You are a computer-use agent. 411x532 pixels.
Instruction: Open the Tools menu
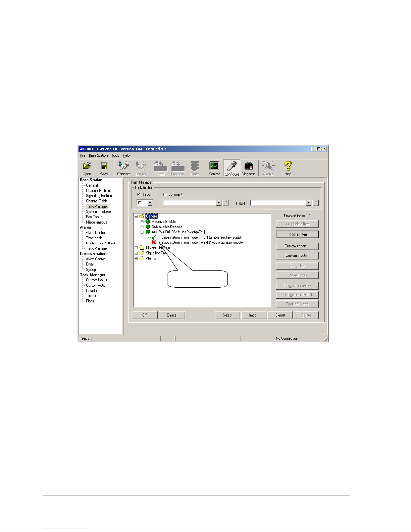pyautogui.click(x=115, y=155)
